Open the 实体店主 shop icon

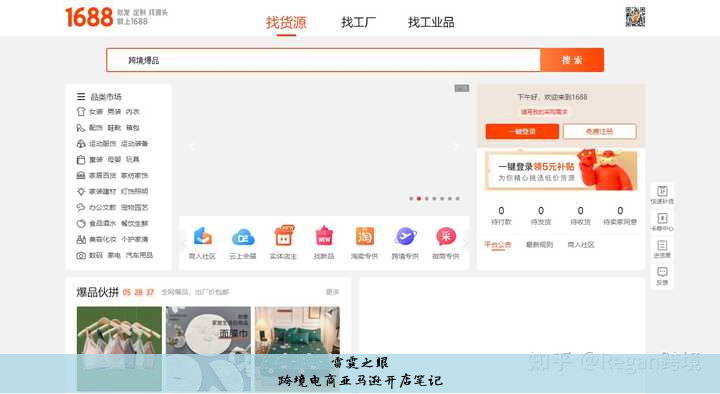coord(283,236)
